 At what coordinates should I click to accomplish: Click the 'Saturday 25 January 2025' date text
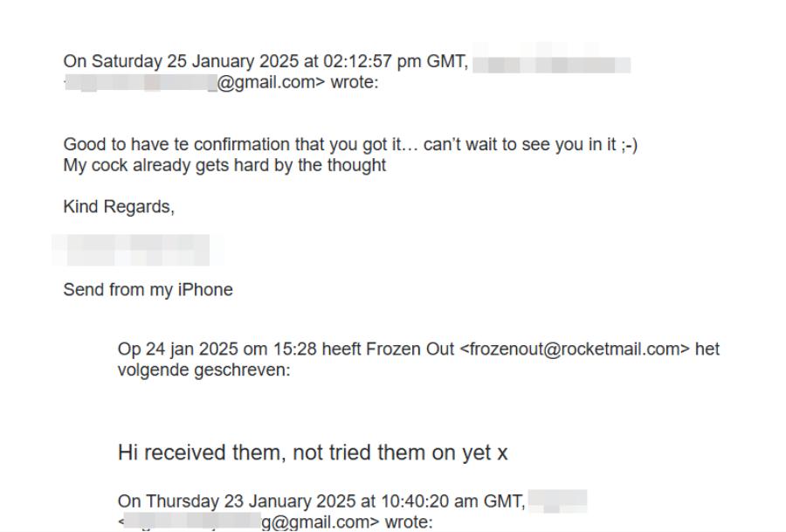[x=195, y=62]
